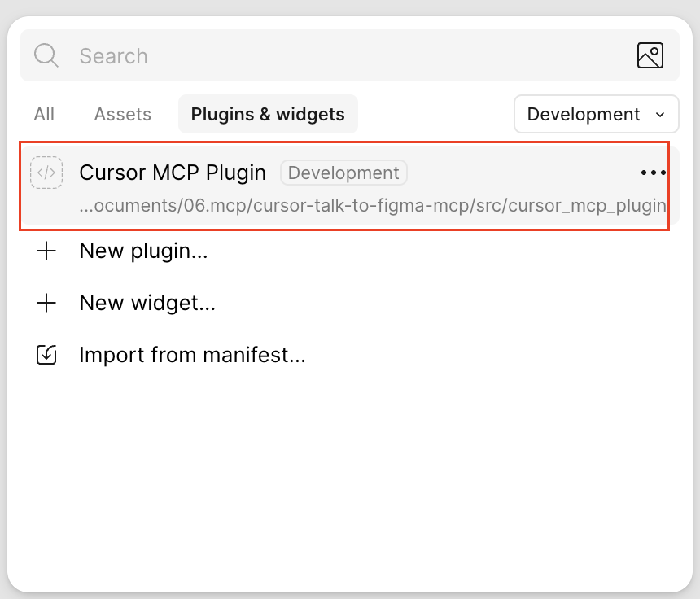Open the Development filter dropdown
This screenshot has width=700, height=599.
click(x=596, y=114)
